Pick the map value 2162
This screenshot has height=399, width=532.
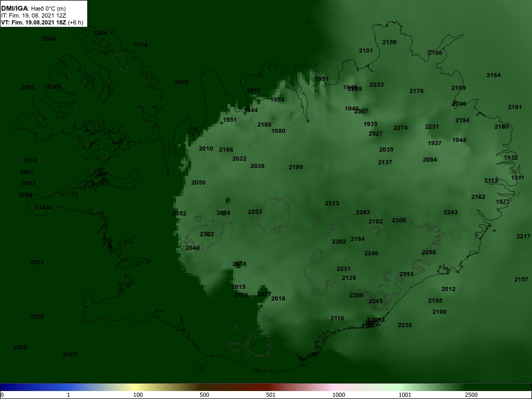[478, 197]
